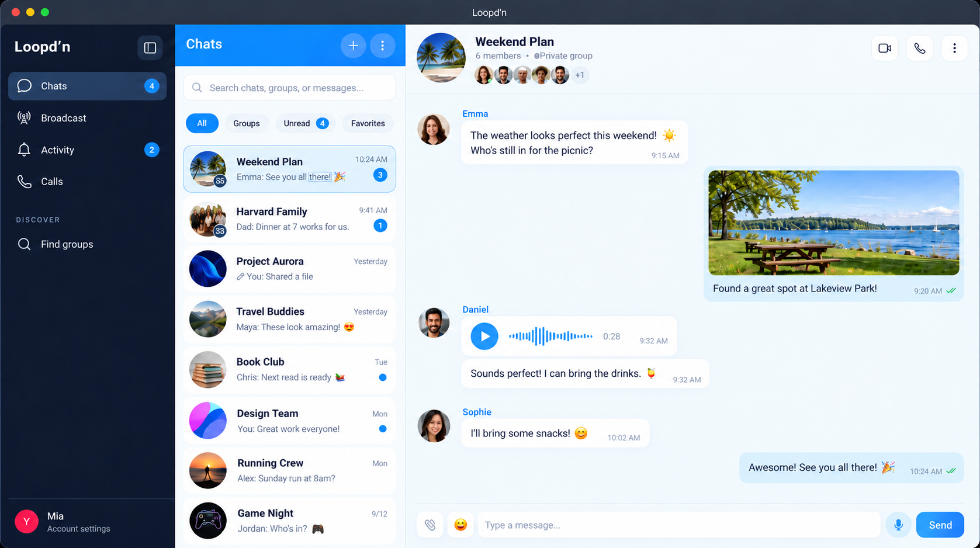
Task: Click the Send button
Action: point(940,525)
